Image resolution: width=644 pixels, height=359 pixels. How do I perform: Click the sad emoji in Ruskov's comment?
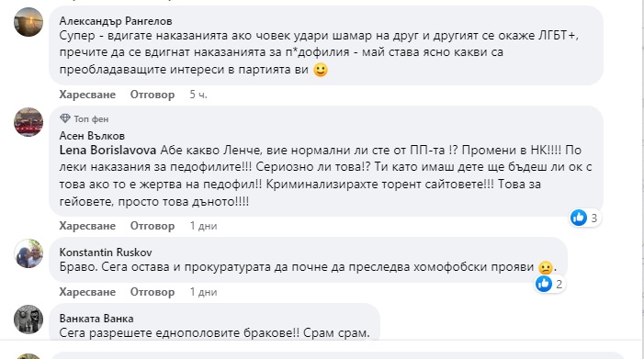pyautogui.click(x=546, y=267)
